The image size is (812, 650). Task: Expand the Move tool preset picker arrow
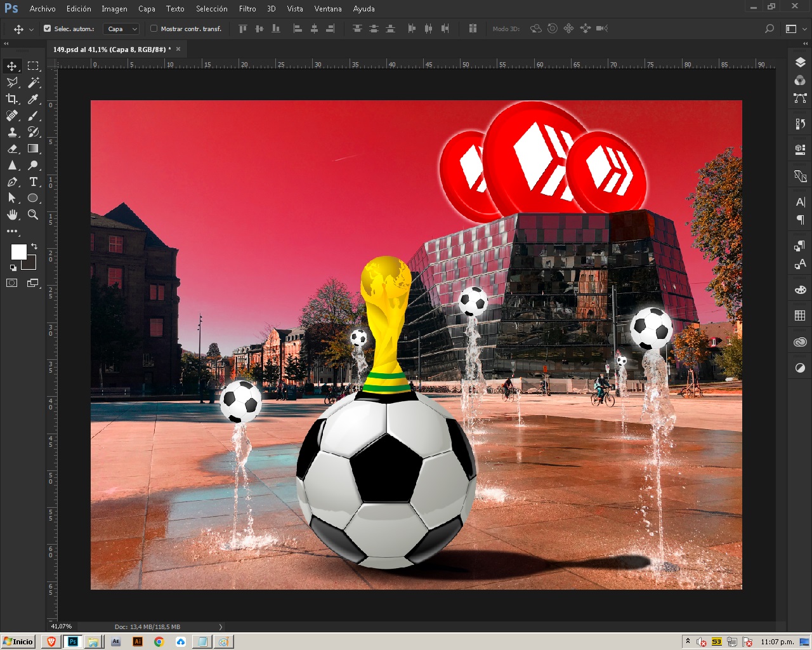click(x=31, y=29)
